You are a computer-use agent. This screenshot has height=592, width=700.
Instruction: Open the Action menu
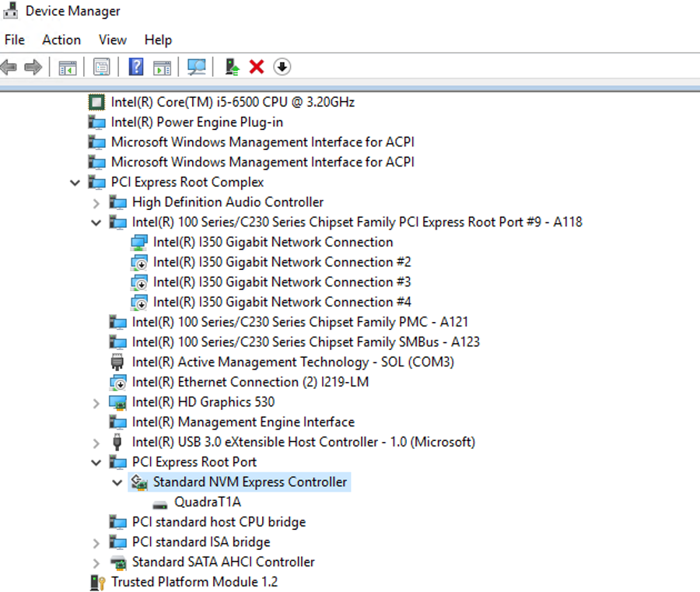pyautogui.click(x=61, y=40)
